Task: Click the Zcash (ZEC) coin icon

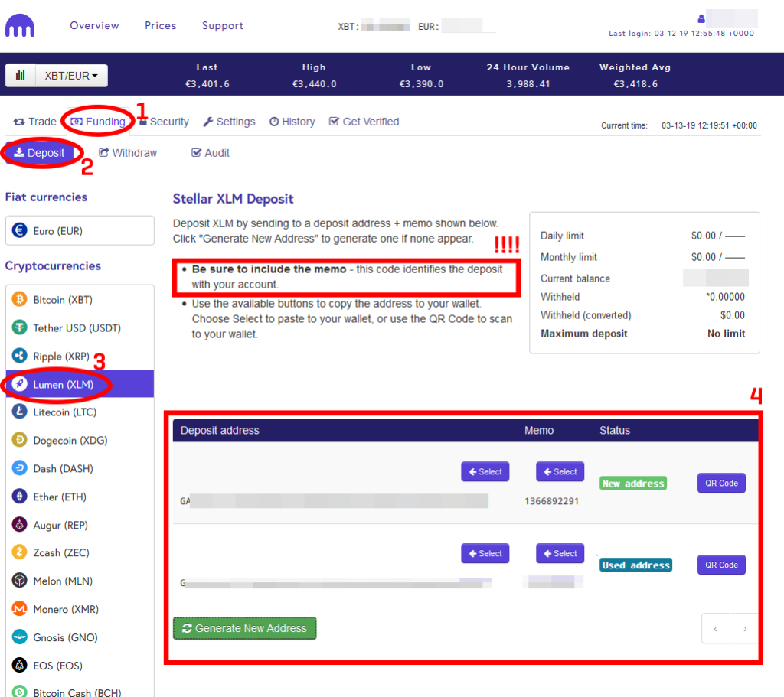Action: click(19, 552)
